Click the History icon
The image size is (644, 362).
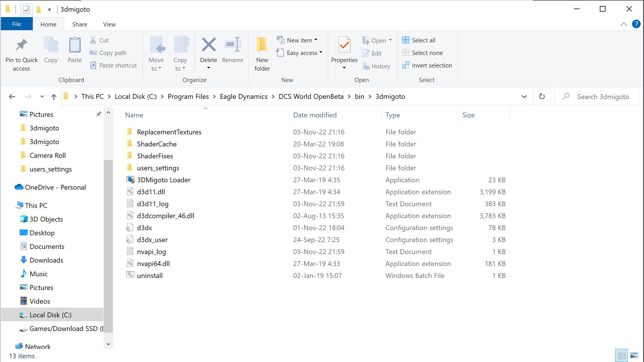(366, 66)
